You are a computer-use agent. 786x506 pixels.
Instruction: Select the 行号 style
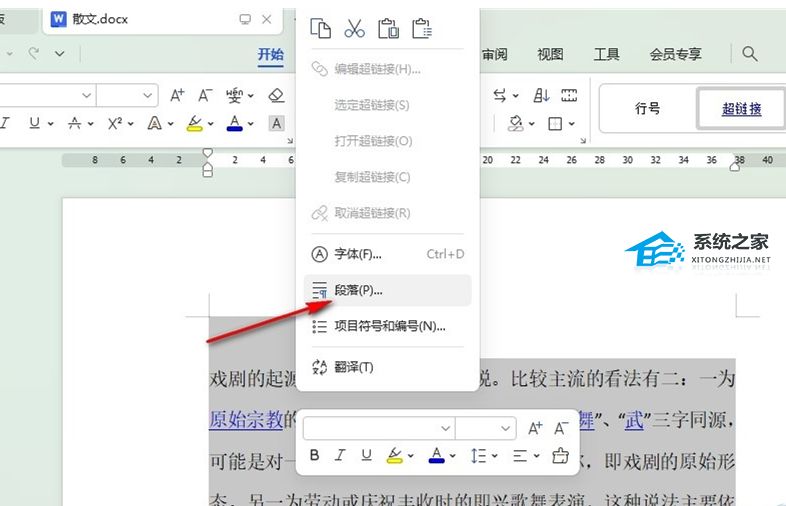tap(647, 108)
